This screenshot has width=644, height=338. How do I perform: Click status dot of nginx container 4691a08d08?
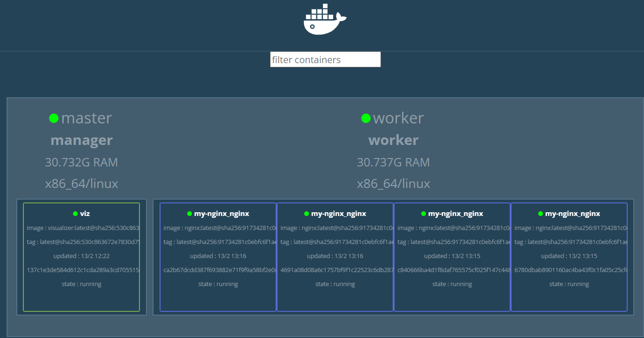pos(307,214)
